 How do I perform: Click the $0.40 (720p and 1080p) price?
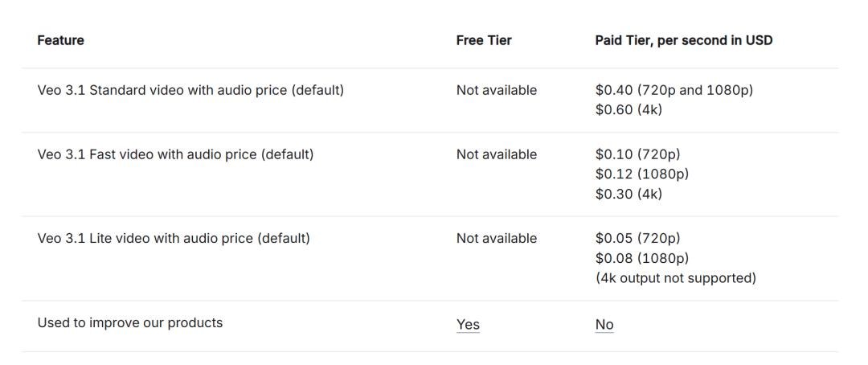[x=674, y=90]
